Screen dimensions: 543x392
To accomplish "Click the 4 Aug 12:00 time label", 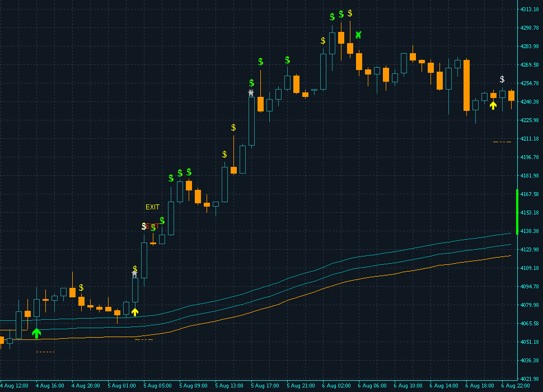I will [14, 386].
